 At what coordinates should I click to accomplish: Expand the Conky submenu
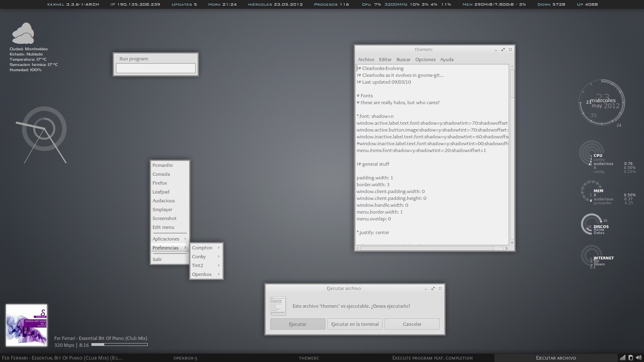click(206, 257)
